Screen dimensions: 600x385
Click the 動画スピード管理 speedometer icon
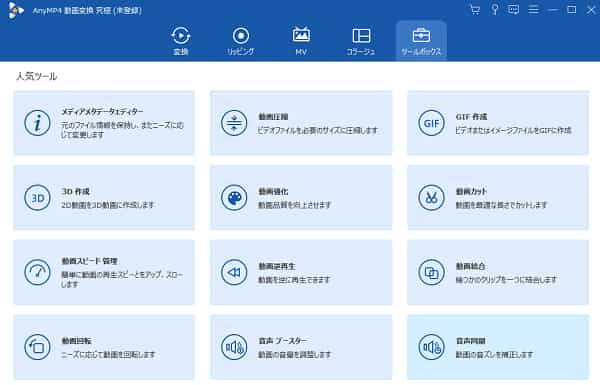coord(37,272)
